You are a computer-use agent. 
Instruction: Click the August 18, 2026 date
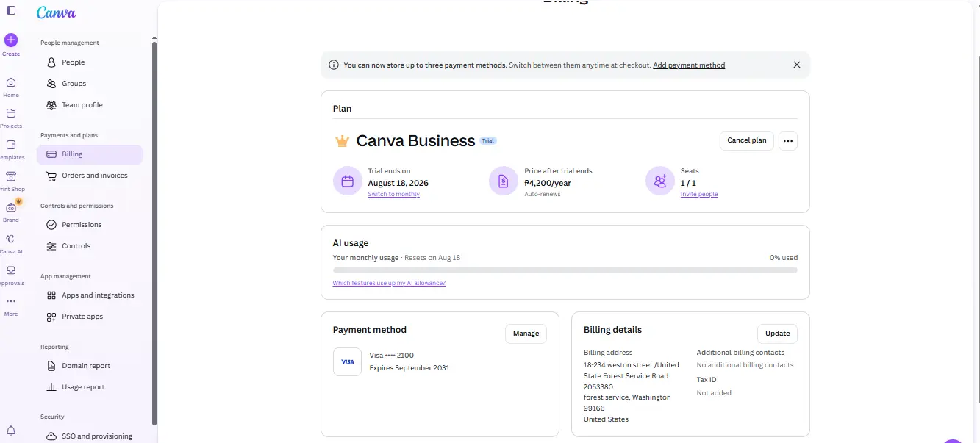(398, 183)
